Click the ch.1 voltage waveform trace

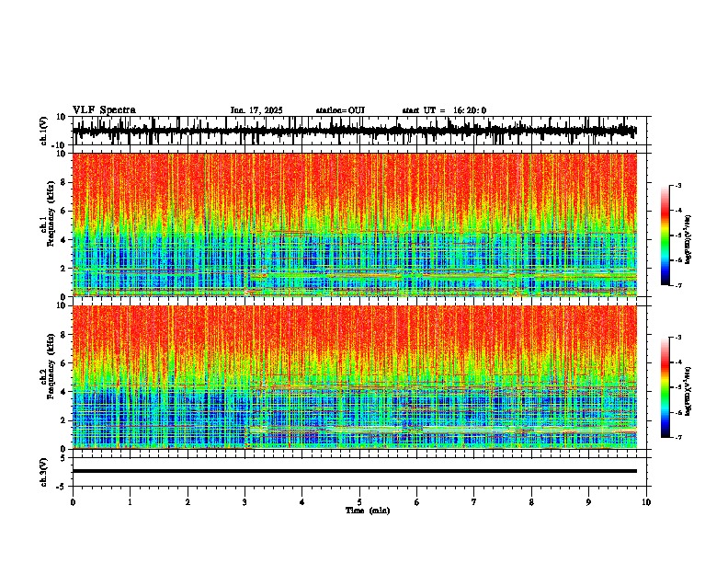355,131
